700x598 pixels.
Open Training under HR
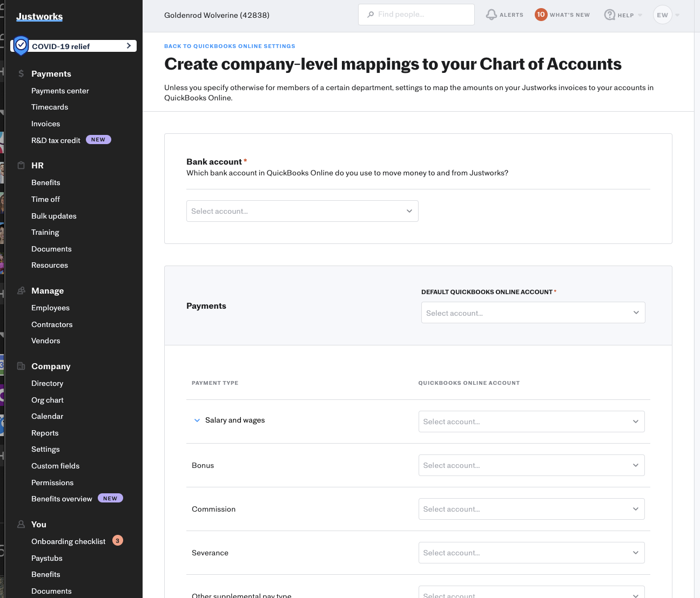pos(45,232)
